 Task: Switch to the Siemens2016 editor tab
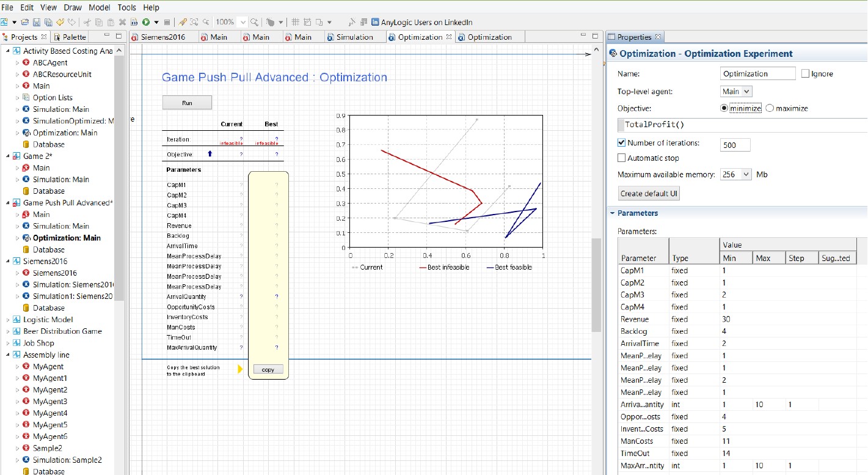tap(162, 37)
